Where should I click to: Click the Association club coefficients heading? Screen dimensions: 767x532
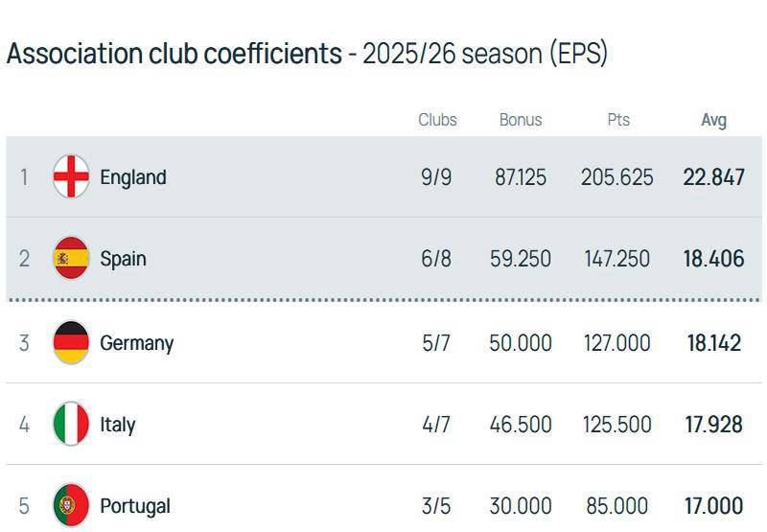click(174, 53)
